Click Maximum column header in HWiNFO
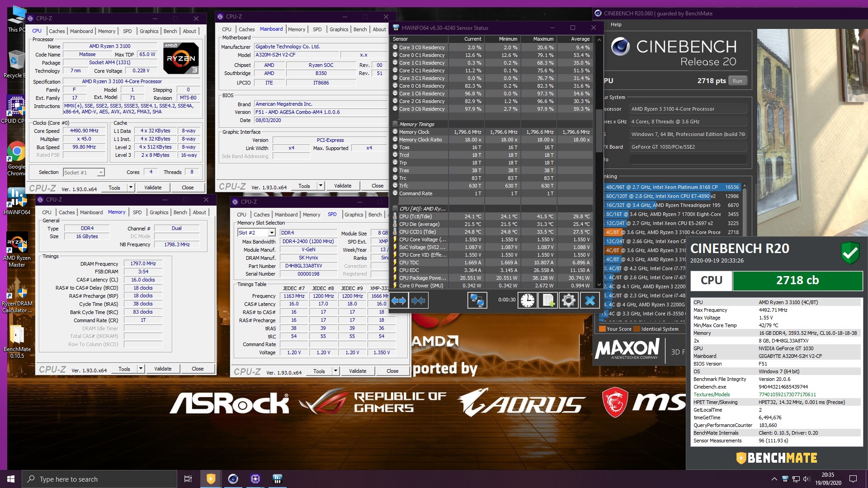This screenshot has height=488, width=868. tap(538, 39)
